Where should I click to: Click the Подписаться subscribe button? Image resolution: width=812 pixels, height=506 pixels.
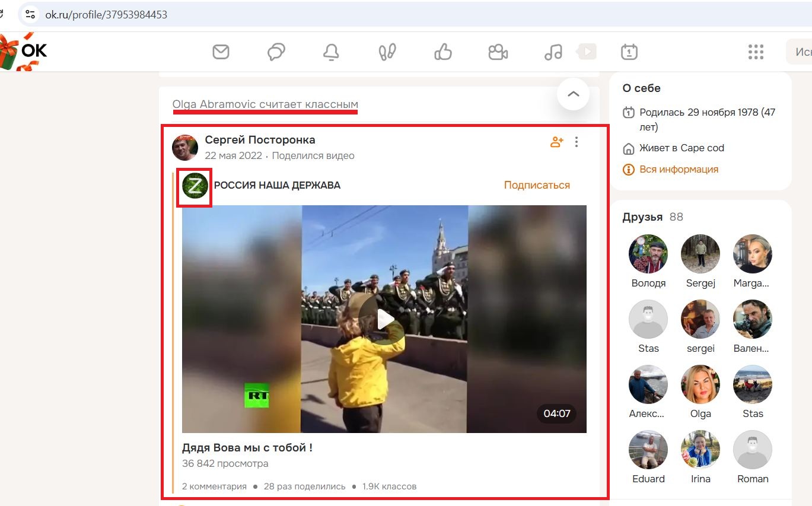pyautogui.click(x=537, y=185)
